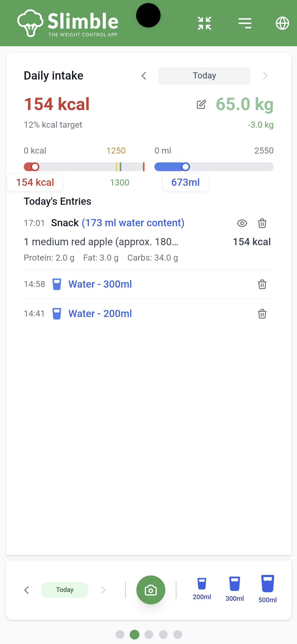The image size is (297, 644).
Task: Select the green Today pill in bottom bar
Action: pyautogui.click(x=65, y=590)
